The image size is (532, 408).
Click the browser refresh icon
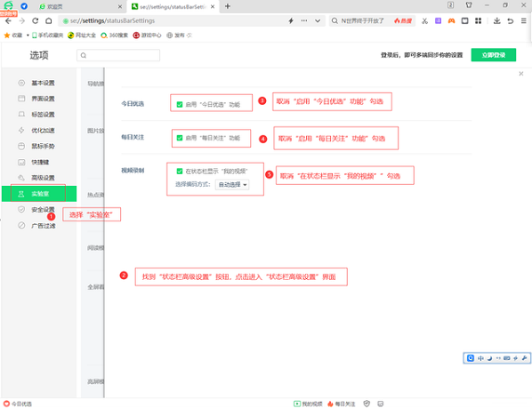click(36, 20)
